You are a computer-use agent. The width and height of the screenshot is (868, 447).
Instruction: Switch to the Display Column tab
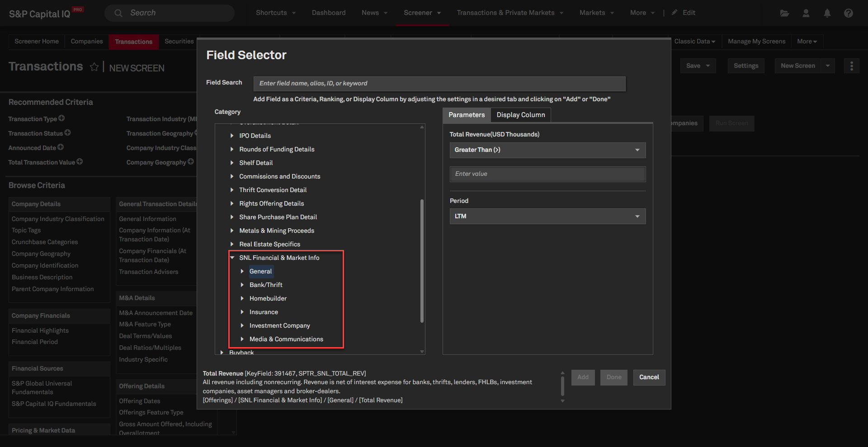pos(521,115)
